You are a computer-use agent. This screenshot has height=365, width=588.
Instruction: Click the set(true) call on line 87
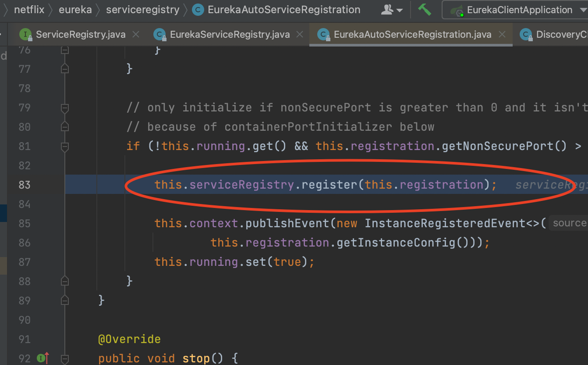click(277, 262)
